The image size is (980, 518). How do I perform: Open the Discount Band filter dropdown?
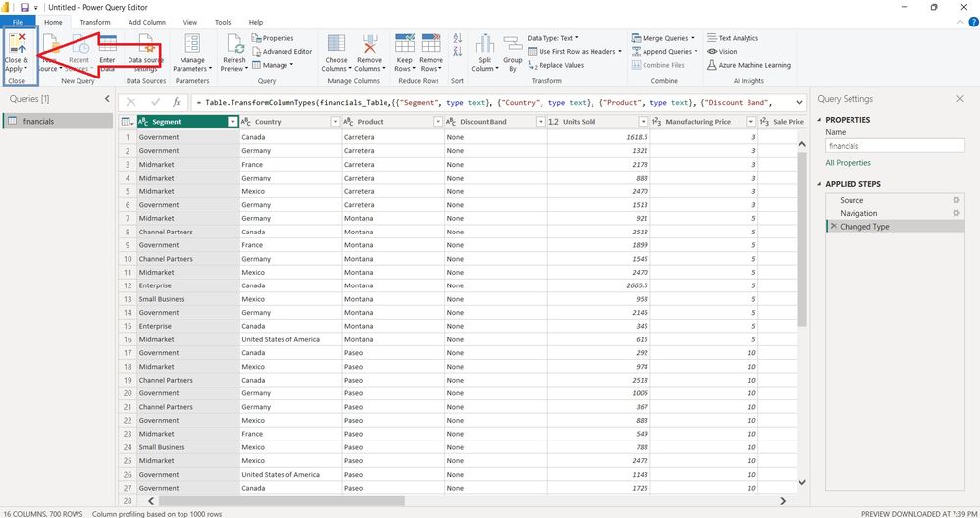(541, 122)
